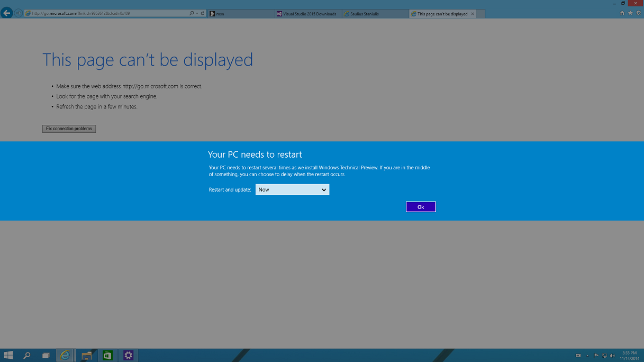Click the browser Back arrow button
This screenshot has height=362, width=644.
click(7, 13)
